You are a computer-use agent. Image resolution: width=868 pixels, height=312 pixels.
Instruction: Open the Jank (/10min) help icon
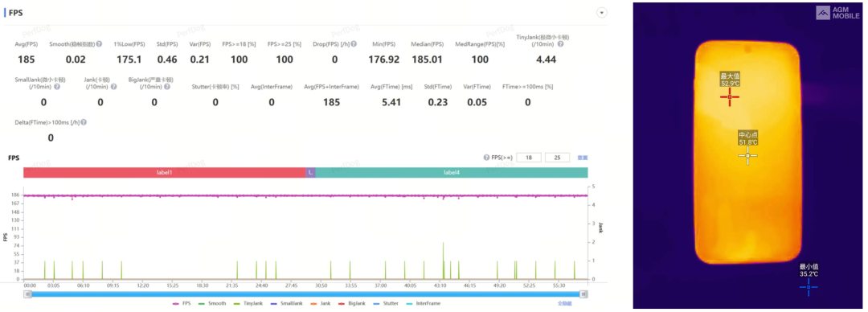pyautogui.click(x=113, y=87)
